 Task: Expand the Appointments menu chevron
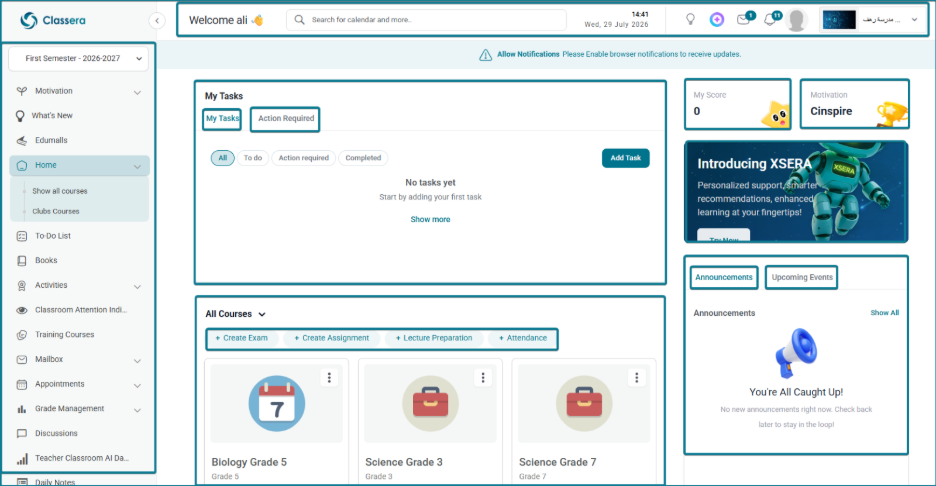[137, 386]
